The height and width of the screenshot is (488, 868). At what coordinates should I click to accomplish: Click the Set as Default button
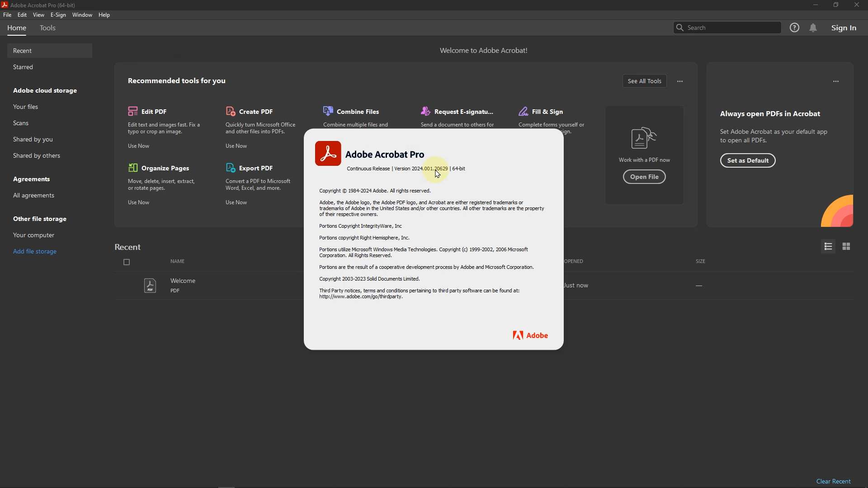pyautogui.click(x=748, y=160)
